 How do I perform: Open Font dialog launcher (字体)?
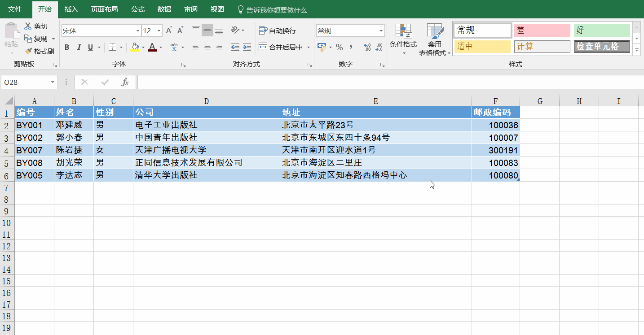pyautogui.click(x=183, y=65)
